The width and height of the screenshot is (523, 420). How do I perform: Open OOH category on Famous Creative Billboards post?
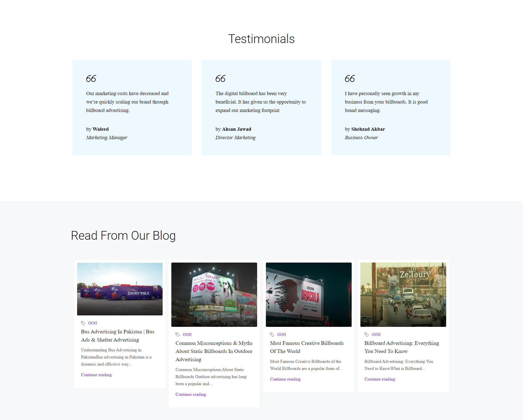(282, 334)
